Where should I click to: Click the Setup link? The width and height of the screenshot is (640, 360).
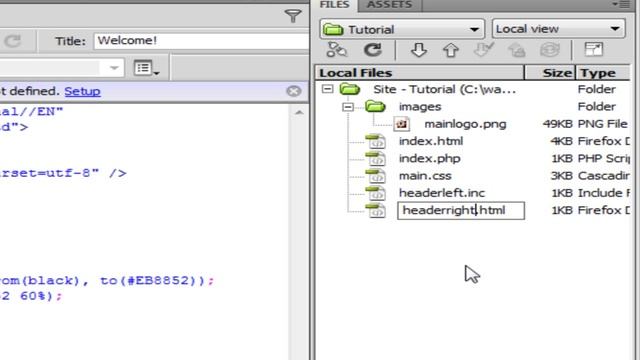[x=82, y=91]
